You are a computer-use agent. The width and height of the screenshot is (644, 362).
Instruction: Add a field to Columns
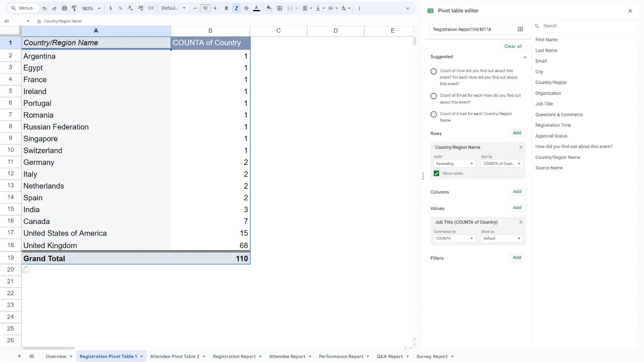517,192
